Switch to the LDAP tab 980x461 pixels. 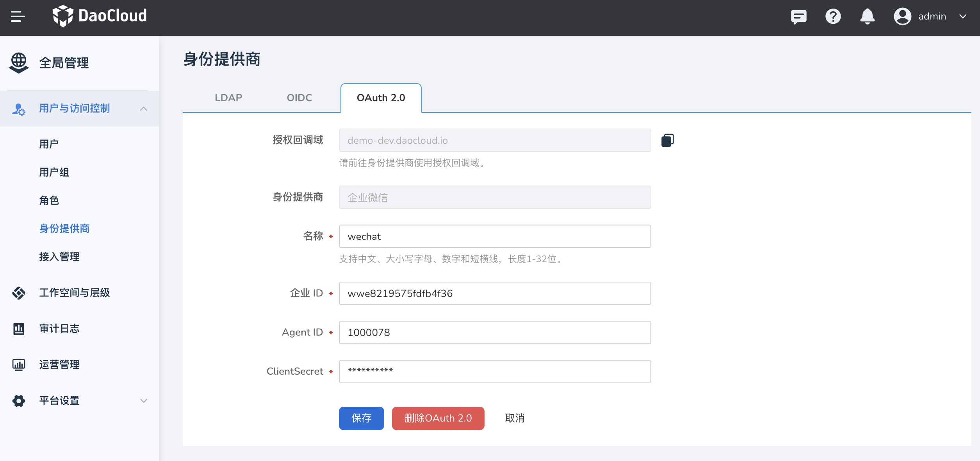[228, 98]
